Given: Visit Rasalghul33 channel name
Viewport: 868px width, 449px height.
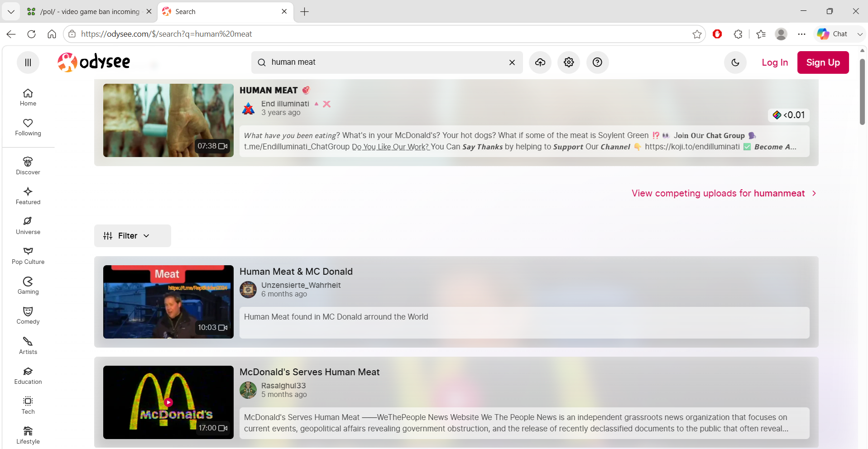Looking at the screenshot, I should coord(283,386).
